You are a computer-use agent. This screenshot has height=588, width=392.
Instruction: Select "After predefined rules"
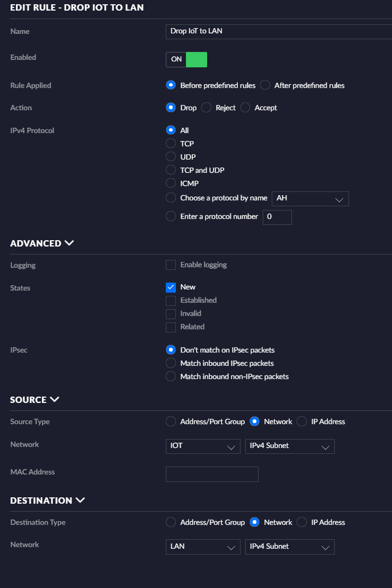264,85
